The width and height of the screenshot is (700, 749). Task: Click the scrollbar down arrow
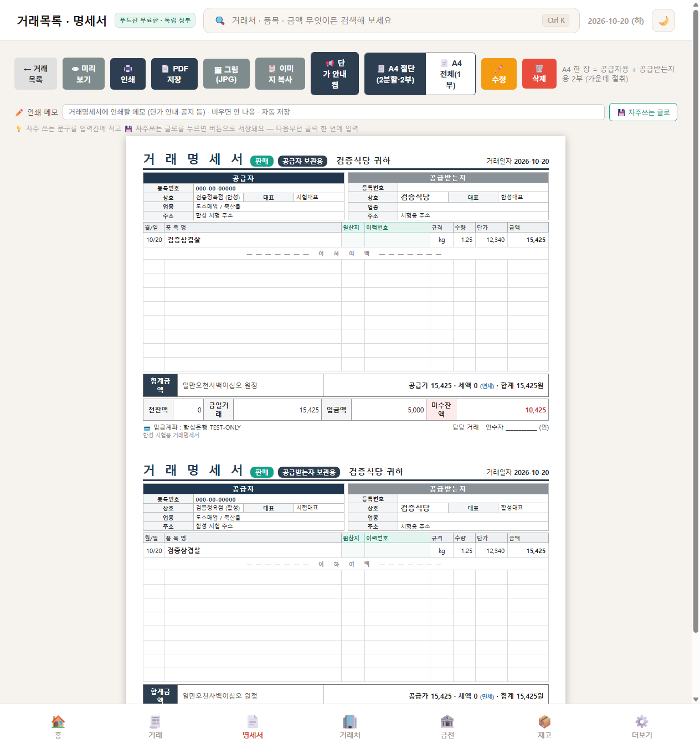pos(696,700)
